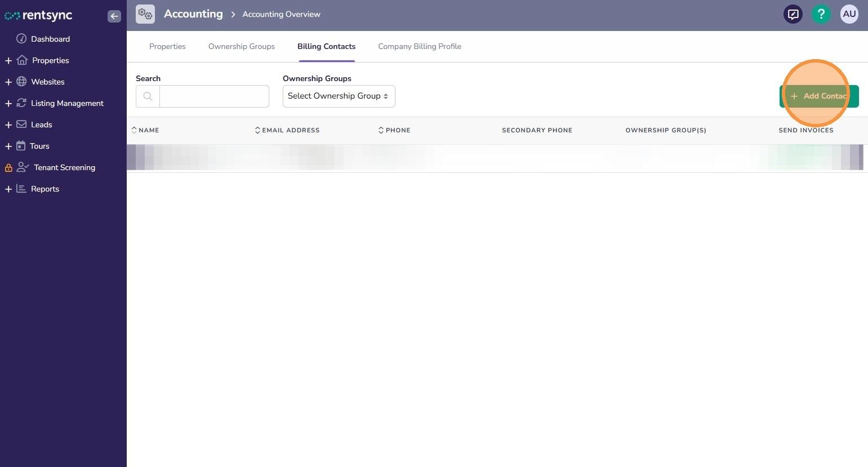This screenshot has width=868, height=467.
Task: Open the Reports sidebar link
Action: click(x=45, y=189)
